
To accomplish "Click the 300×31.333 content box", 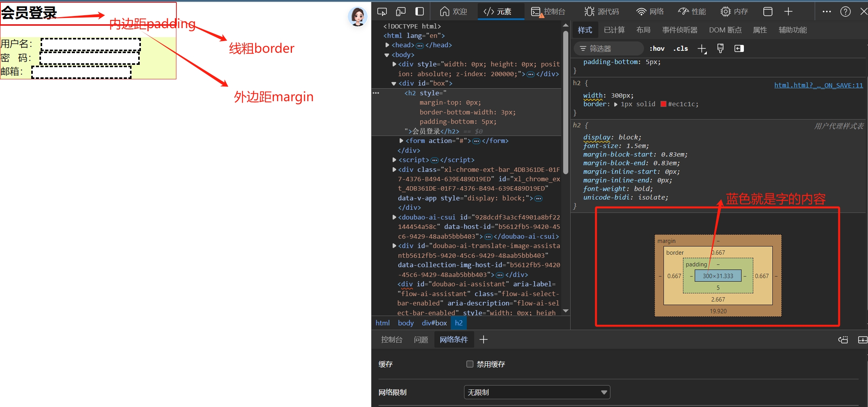I will coord(718,276).
